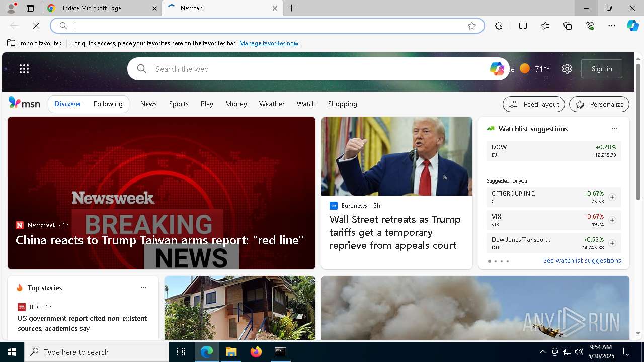644x362 pixels.
Task: Open BBC US government report story
Action: (x=83, y=323)
